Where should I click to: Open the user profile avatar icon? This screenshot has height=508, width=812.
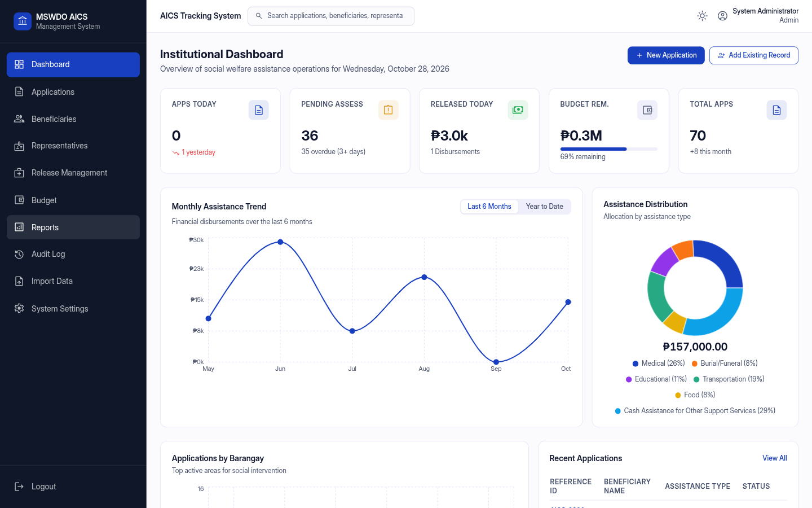722,16
